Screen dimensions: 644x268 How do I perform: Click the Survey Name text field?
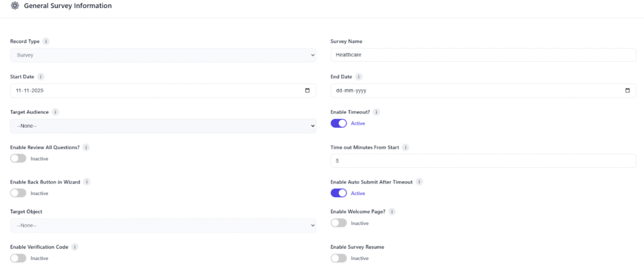click(x=483, y=55)
